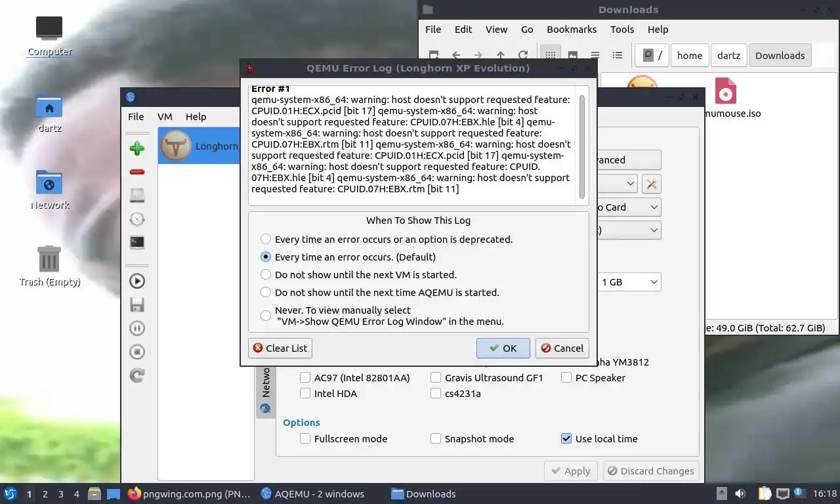
Task: Cancel the QEMU Error Log dialog
Action: (562, 348)
